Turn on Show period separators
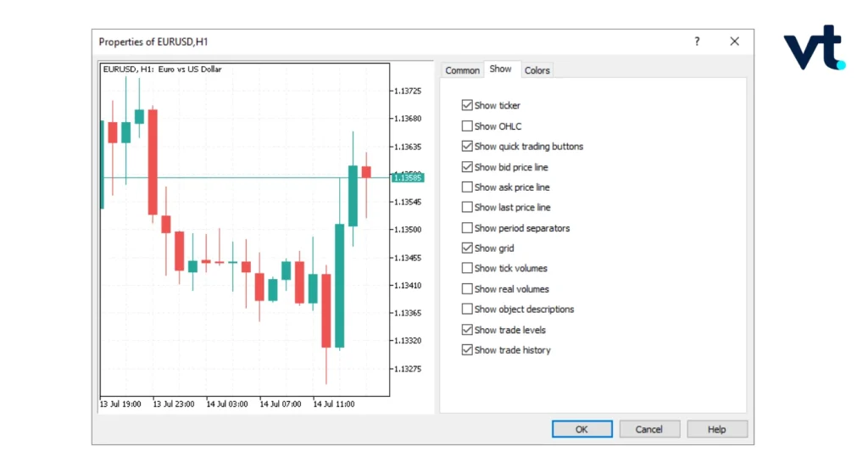 point(467,227)
